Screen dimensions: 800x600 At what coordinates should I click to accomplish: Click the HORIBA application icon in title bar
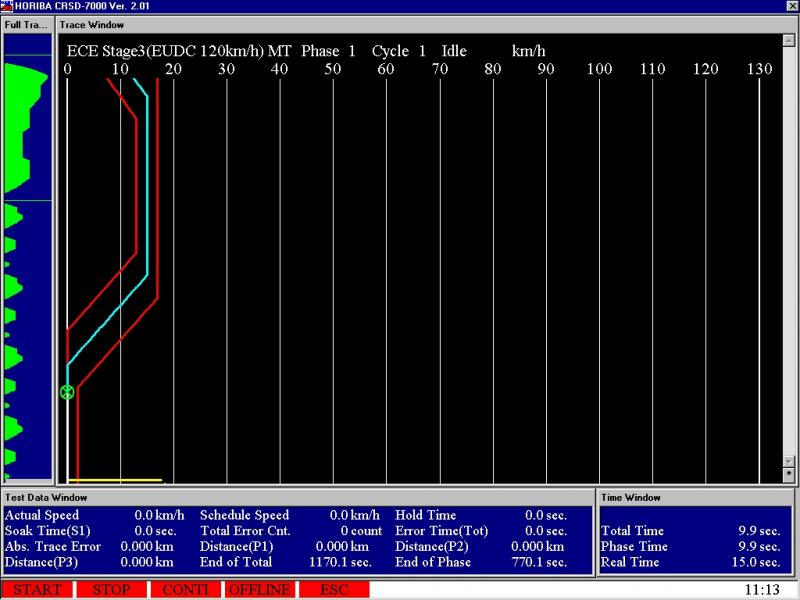click(x=7, y=6)
